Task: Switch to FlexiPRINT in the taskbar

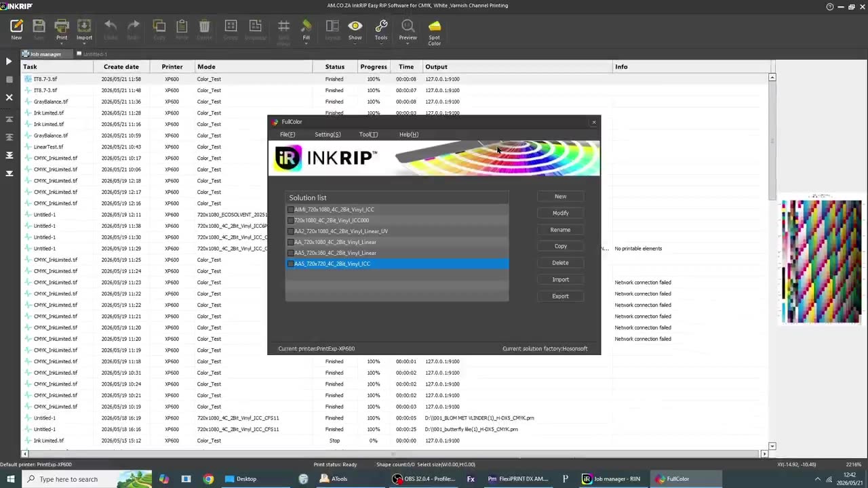Action: (518, 479)
